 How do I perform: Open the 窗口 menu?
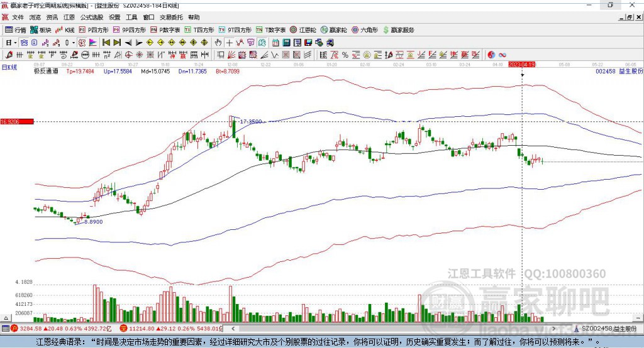click(x=148, y=17)
